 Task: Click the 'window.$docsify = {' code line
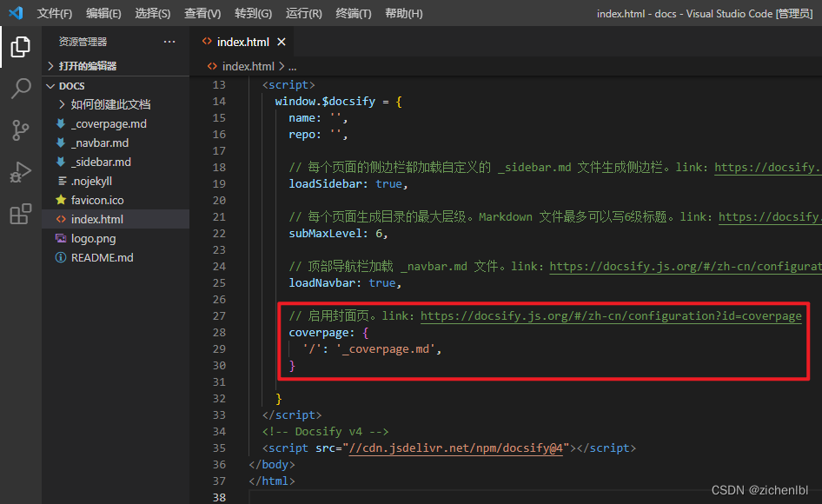point(339,101)
